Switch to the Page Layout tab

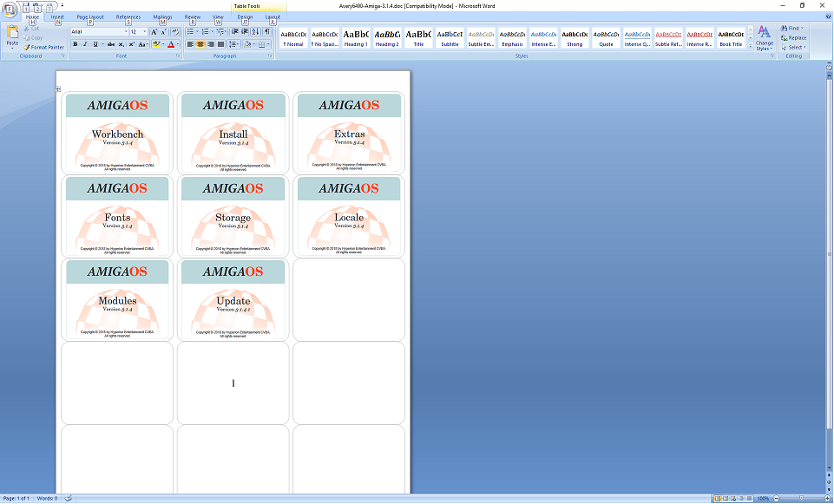click(x=89, y=16)
